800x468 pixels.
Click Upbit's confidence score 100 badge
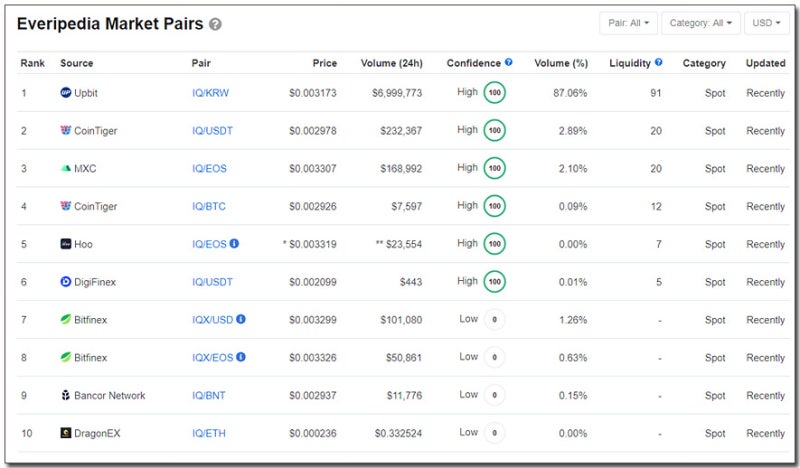(494, 92)
